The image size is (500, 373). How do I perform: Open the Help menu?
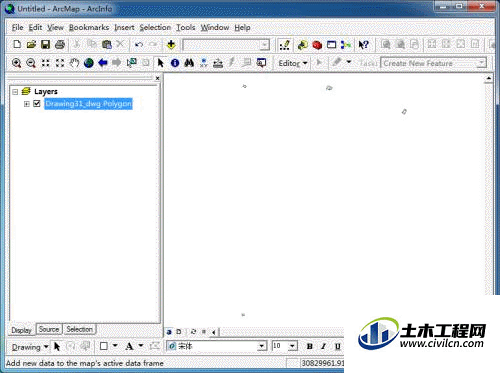point(242,28)
